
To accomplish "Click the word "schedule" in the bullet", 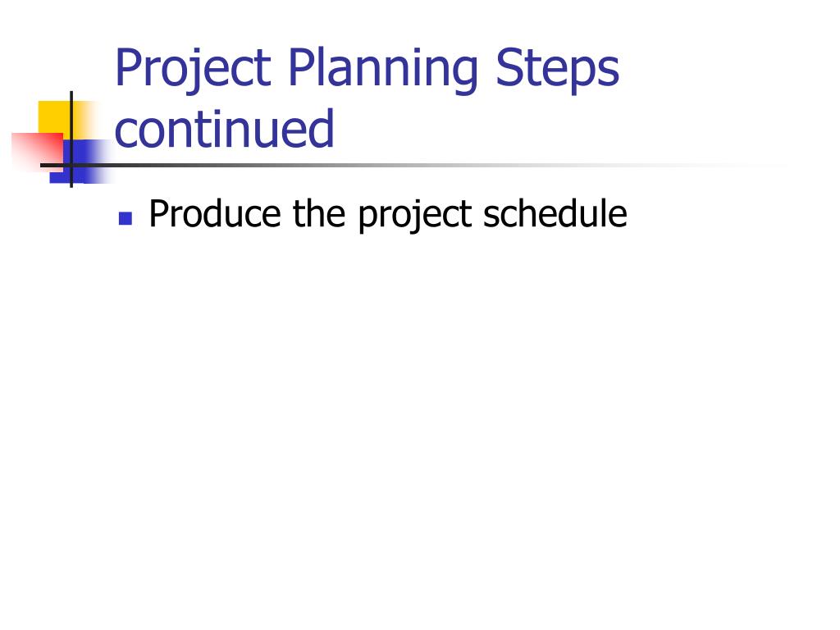I will [x=555, y=213].
